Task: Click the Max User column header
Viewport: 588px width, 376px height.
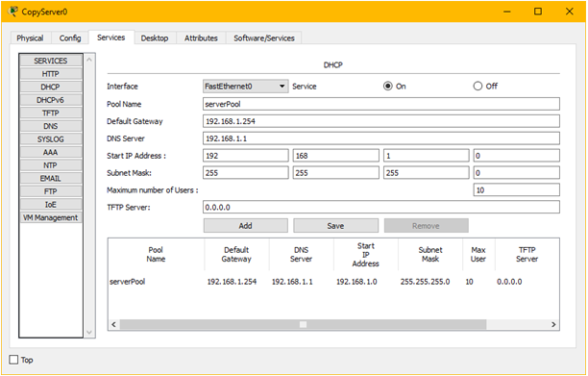Action: pos(478,255)
